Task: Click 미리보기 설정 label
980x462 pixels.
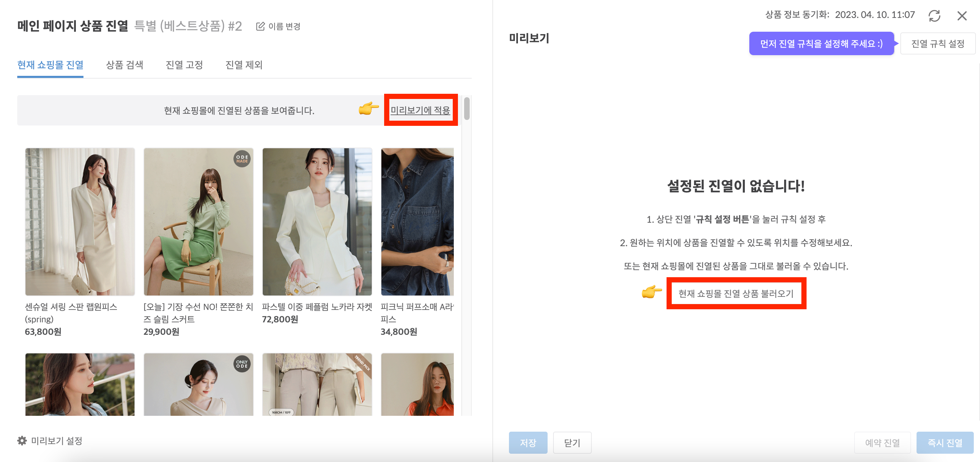Action: tap(57, 440)
